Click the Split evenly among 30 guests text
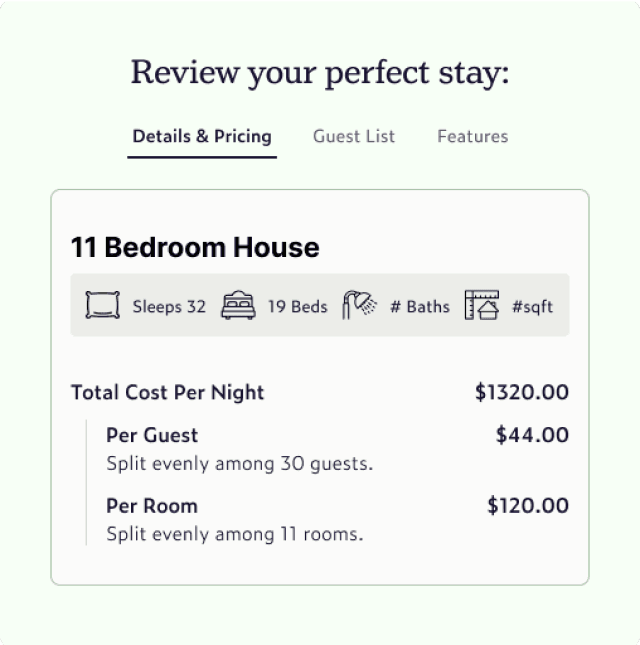The image size is (640, 645). click(x=239, y=464)
